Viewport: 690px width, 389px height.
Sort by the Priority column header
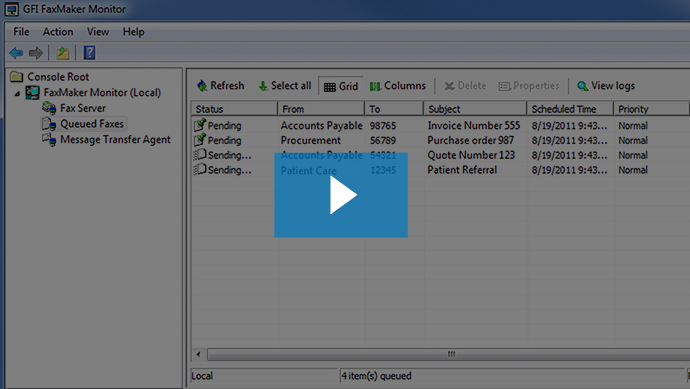coord(651,109)
